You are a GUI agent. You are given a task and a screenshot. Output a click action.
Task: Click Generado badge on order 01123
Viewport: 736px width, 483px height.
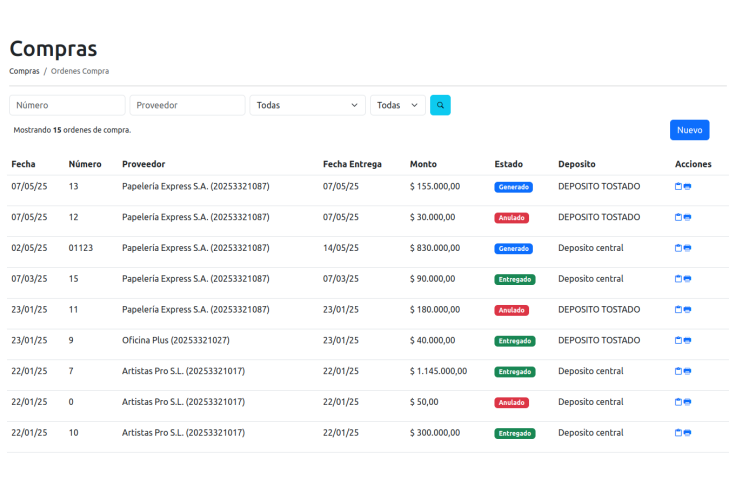[514, 248]
